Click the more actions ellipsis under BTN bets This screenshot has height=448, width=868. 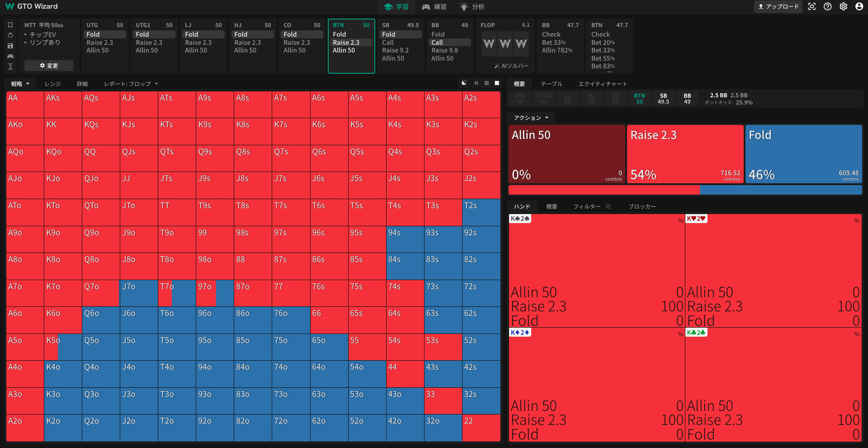point(609,71)
